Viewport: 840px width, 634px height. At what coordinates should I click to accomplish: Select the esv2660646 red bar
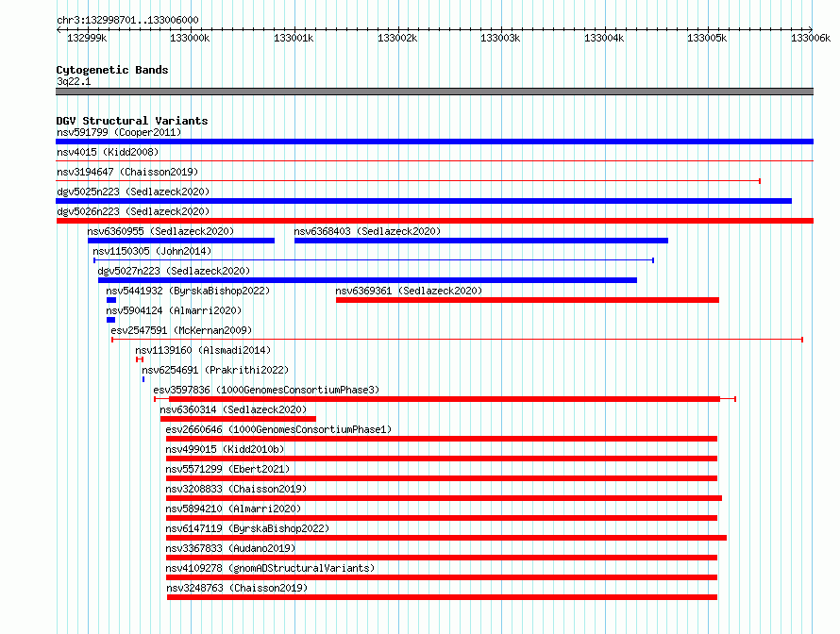click(442, 439)
